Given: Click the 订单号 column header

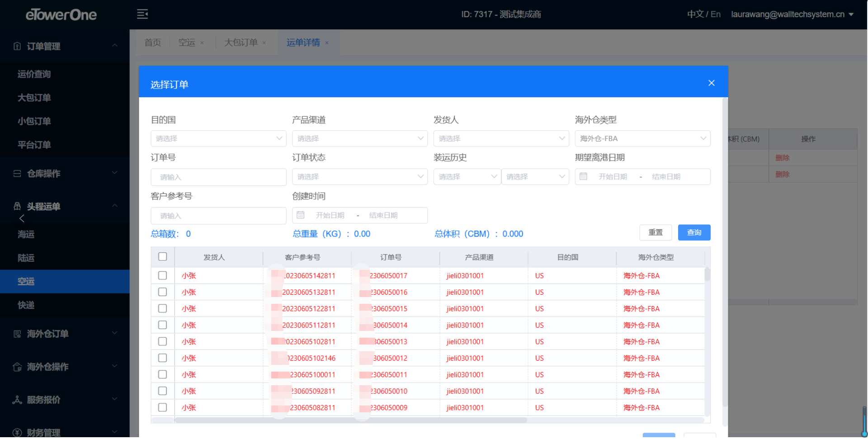Looking at the screenshot, I should pos(391,257).
